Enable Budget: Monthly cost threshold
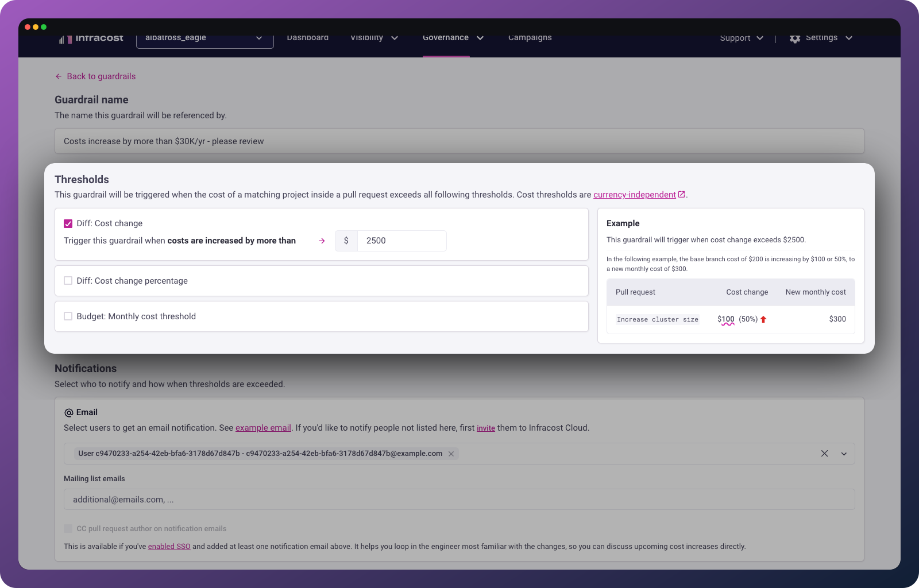Viewport: 919px width, 588px height. (68, 316)
